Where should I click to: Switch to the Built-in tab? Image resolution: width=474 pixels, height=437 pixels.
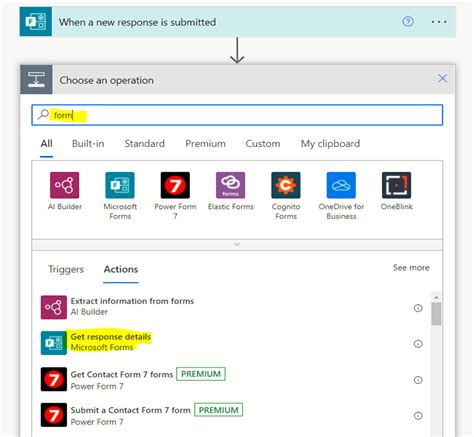88,144
